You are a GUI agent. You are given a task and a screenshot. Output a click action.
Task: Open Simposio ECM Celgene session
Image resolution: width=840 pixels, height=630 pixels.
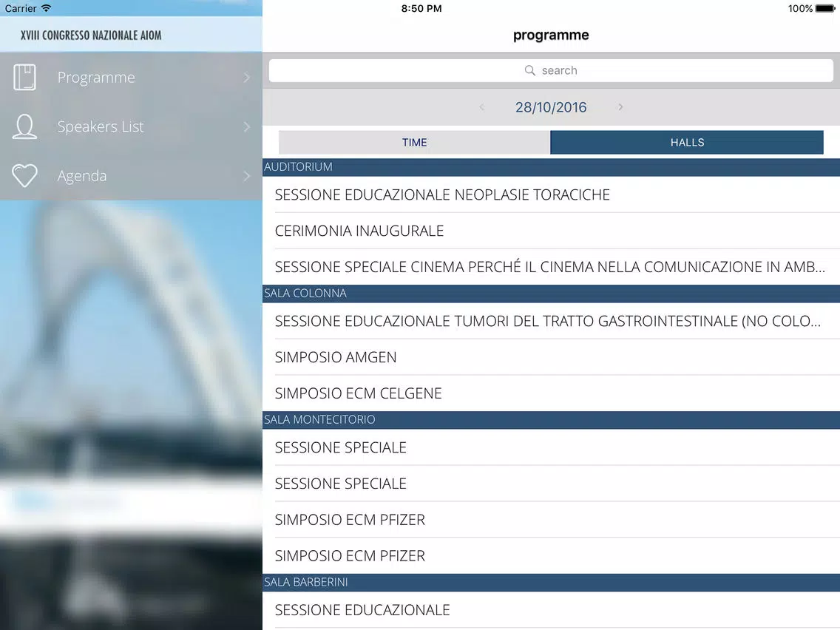pos(552,393)
